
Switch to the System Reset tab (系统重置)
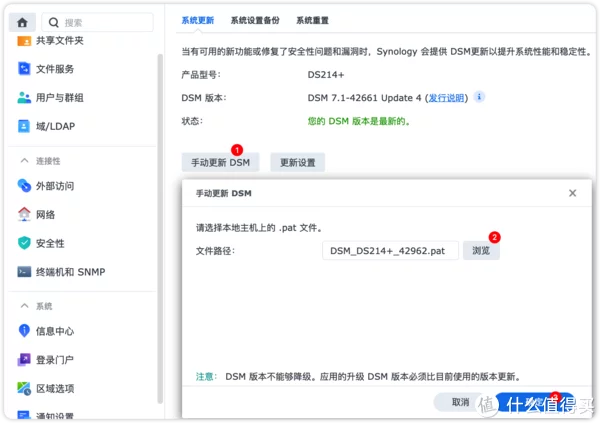(312, 20)
